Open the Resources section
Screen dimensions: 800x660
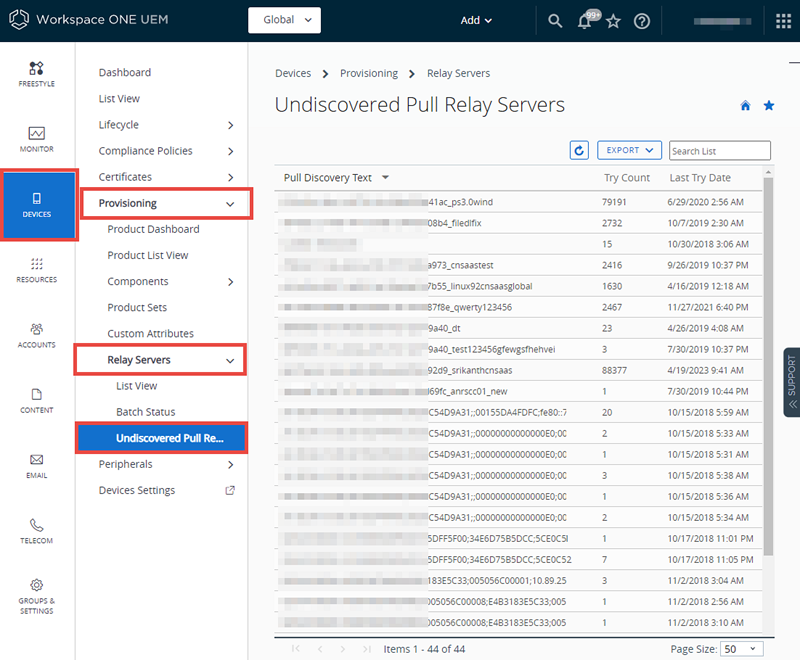[36, 270]
